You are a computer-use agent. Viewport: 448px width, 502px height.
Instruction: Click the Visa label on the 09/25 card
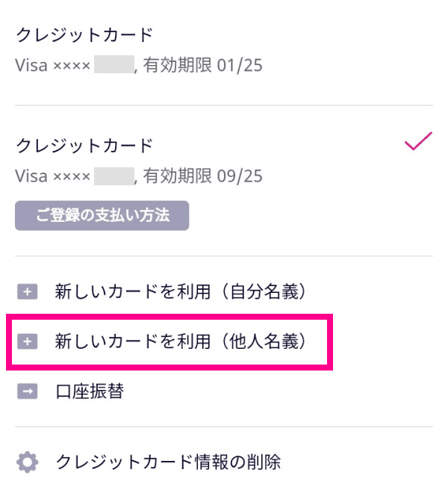click(31, 176)
